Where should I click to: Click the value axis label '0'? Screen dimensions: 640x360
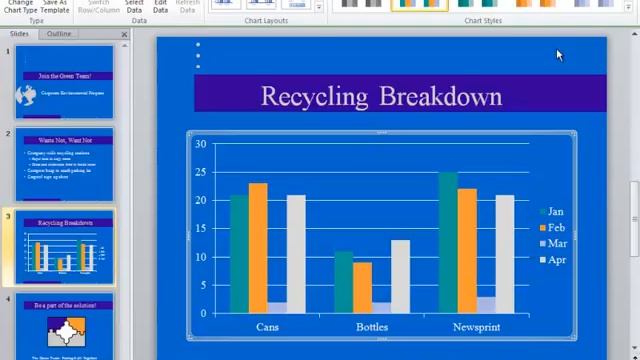pyautogui.click(x=203, y=313)
